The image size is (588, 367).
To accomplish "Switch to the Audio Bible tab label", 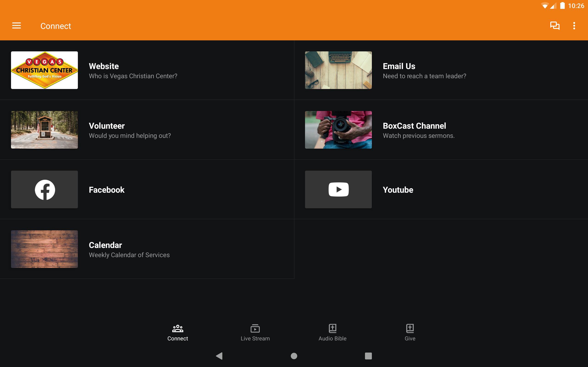I will click(332, 339).
